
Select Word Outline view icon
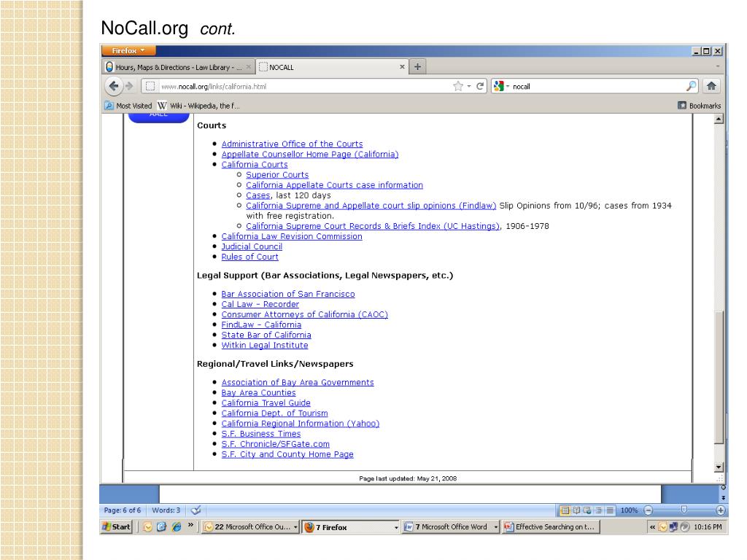point(598,510)
